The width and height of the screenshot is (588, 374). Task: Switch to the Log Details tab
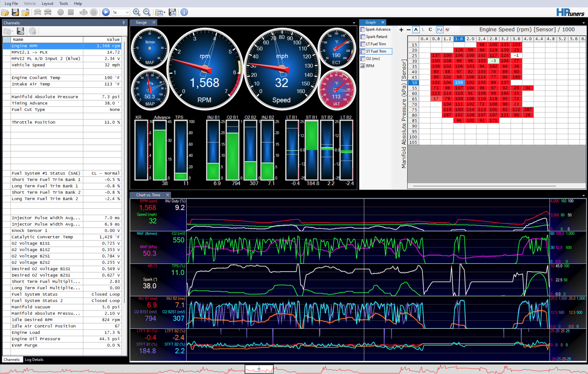(x=34, y=359)
